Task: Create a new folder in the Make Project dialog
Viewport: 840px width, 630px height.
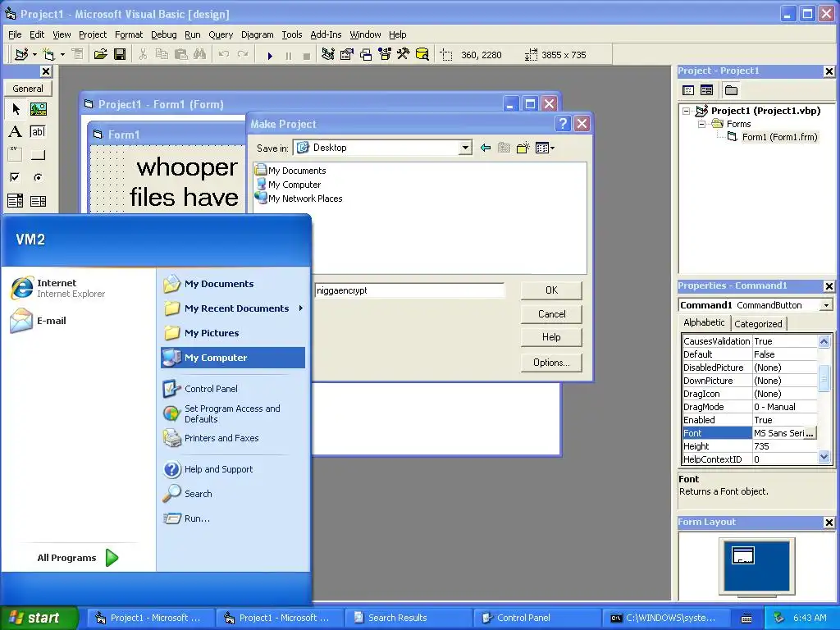Action: pyautogui.click(x=523, y=148)
